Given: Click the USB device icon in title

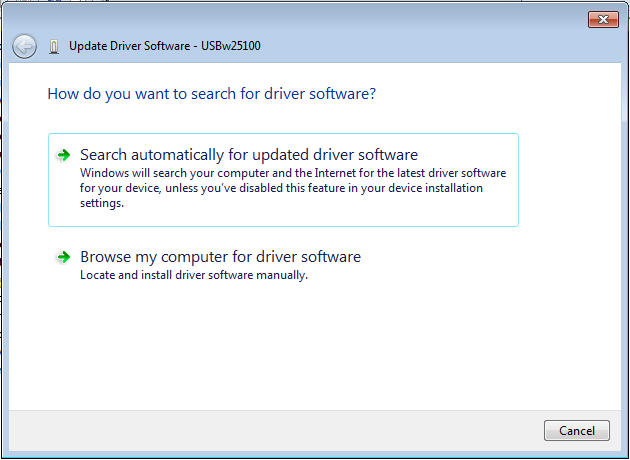Looking at the screenshot, I should [x=54, y=47].
